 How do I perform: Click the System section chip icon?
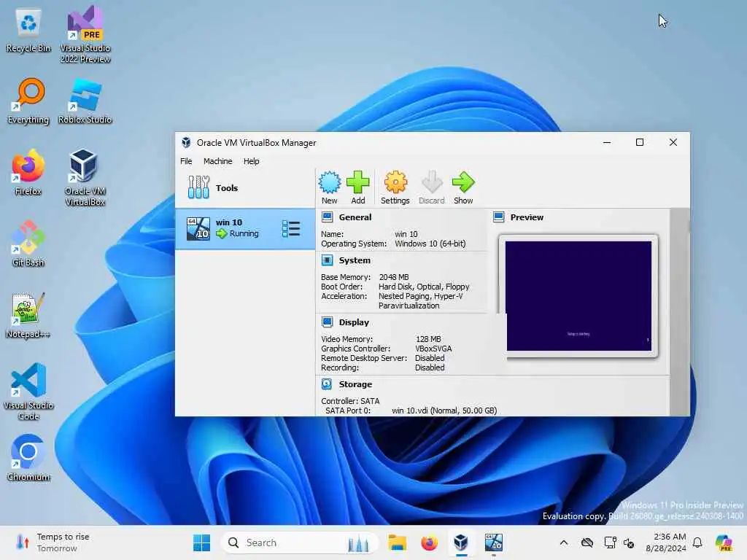tap(328, 260)
